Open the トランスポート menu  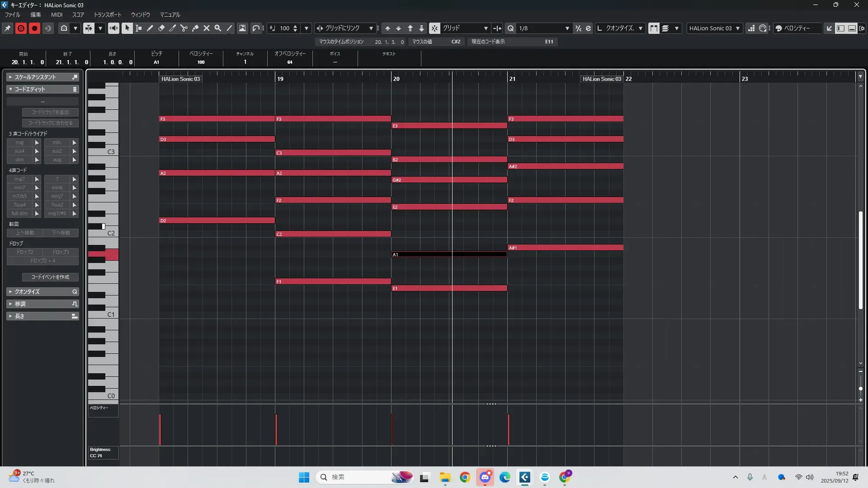(107, 14)
